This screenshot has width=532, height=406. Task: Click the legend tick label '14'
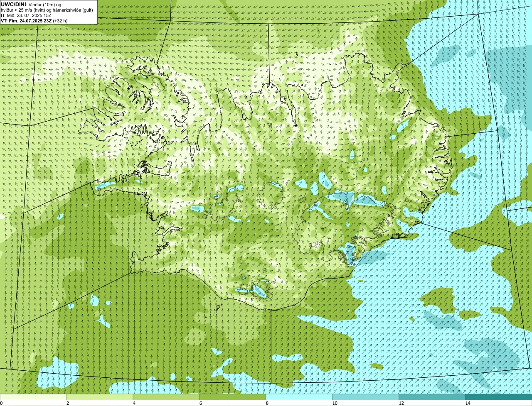click(x=468, y=403)
